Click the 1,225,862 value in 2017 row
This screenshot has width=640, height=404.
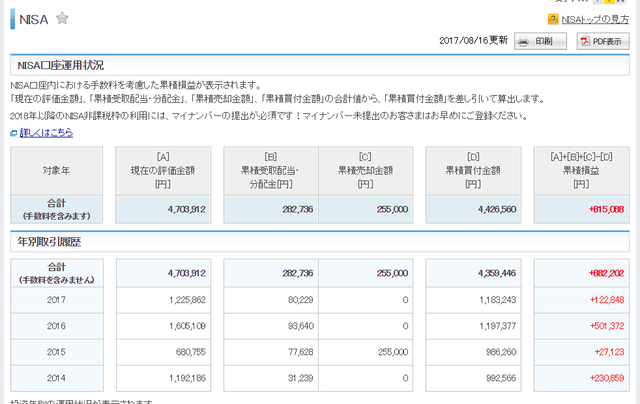[x=187, y=300]
